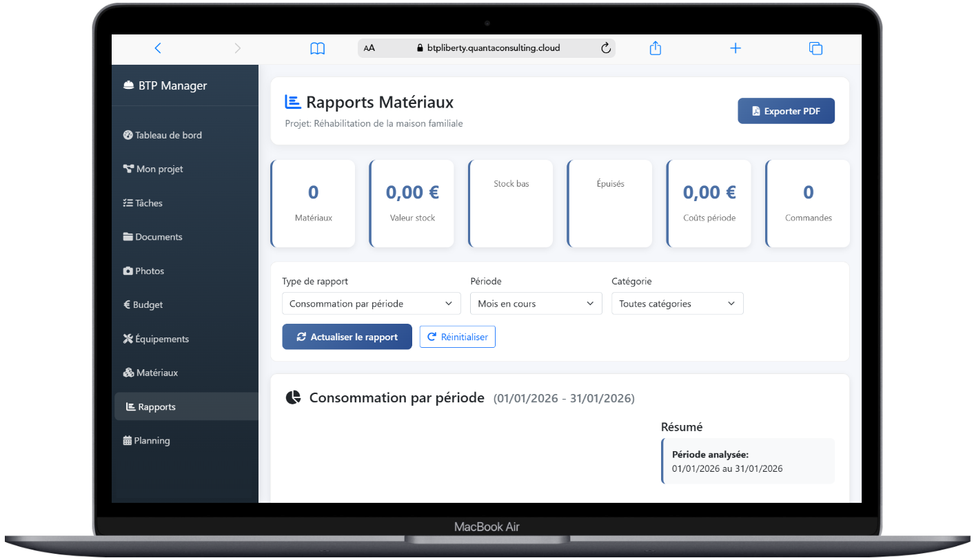The height and width of the screenshot is (560, 974).
Task: Open the Budget menu item
Action: click(x=148, y=304)
